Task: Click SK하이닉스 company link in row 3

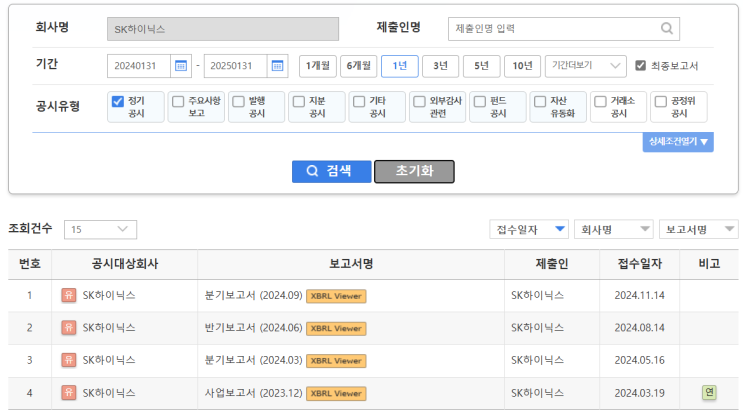Action: coord(109,360)
